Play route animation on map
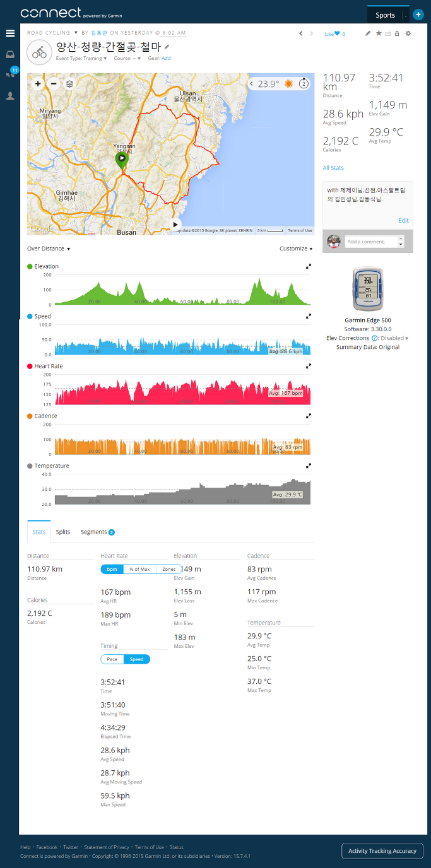The image size is (431, 868). (x=175, y=224)
